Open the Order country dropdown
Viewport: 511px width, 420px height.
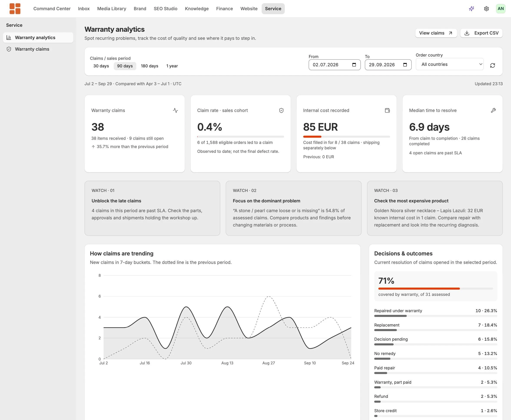tap(450, 64)
